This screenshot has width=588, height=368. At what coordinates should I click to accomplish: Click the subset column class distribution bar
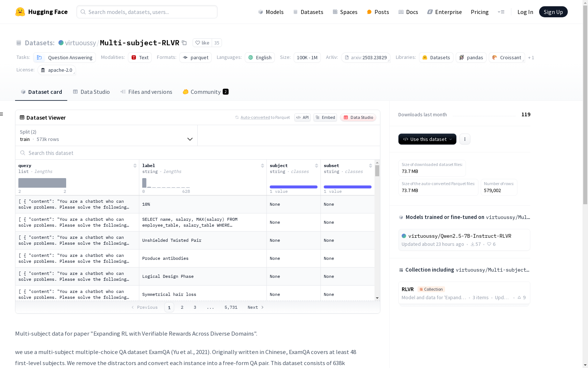(x=348, y=187)
